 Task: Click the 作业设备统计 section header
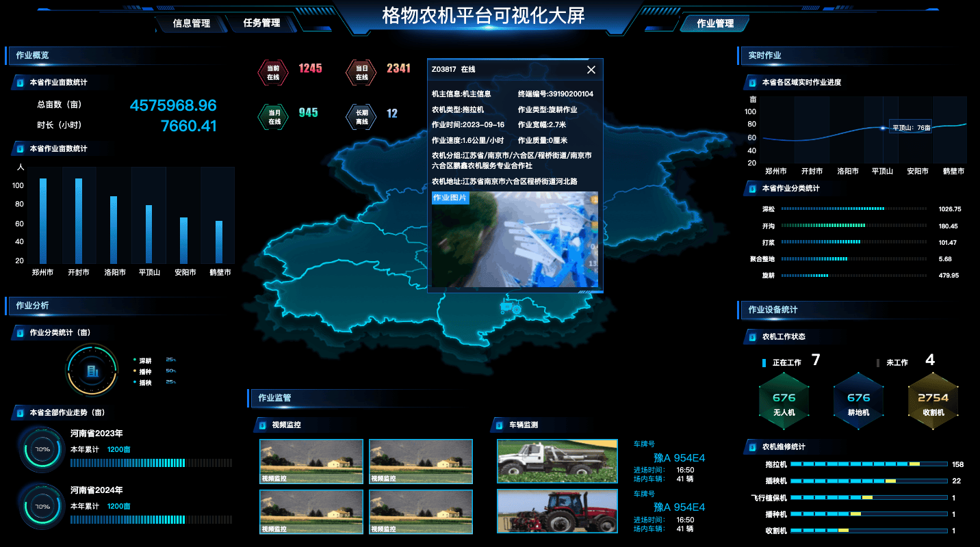773,310
